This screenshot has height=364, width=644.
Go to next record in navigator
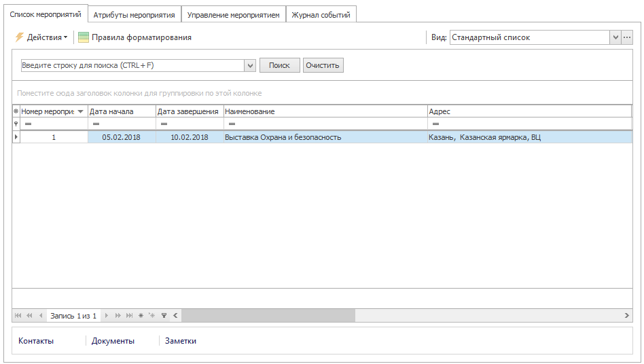coord(107,316)
